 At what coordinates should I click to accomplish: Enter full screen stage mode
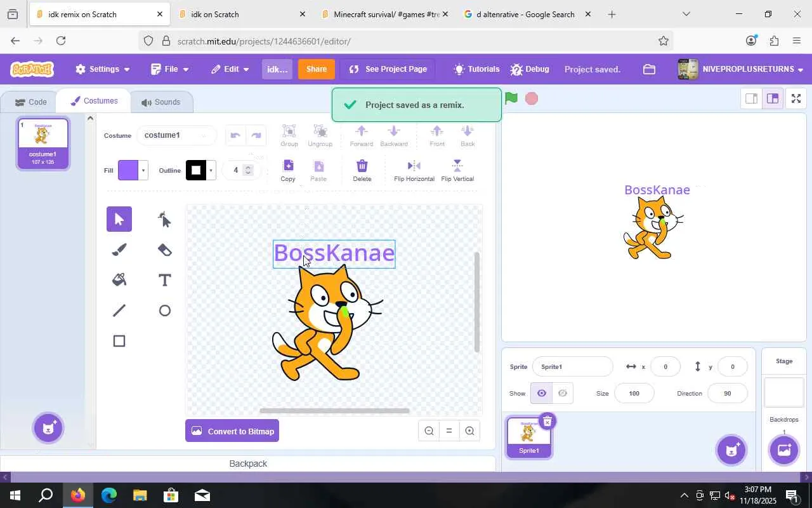796,98
